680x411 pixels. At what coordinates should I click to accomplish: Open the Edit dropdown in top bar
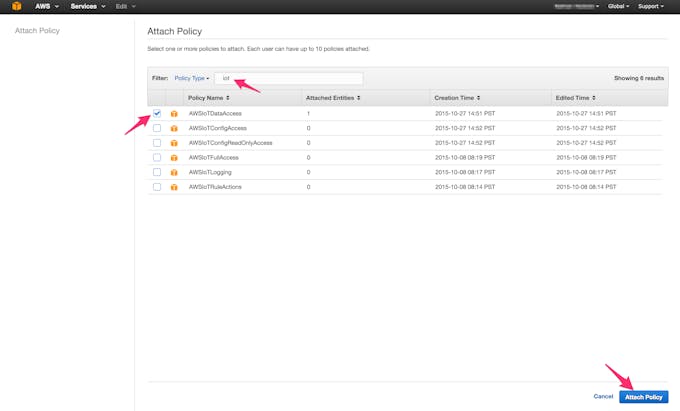126,6
